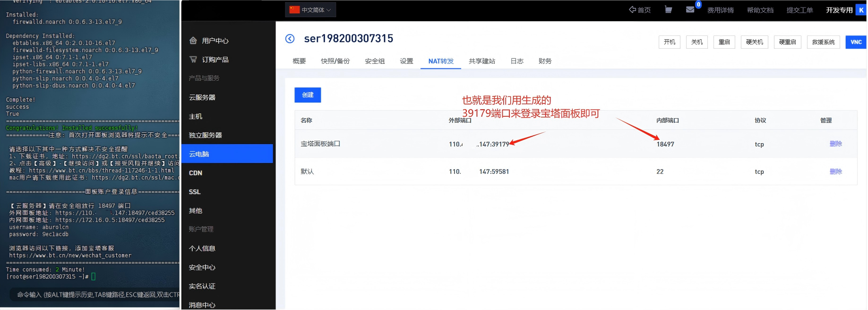
Task: Click the 用户中心 sidebar icon
Action: tap(193, 41)
